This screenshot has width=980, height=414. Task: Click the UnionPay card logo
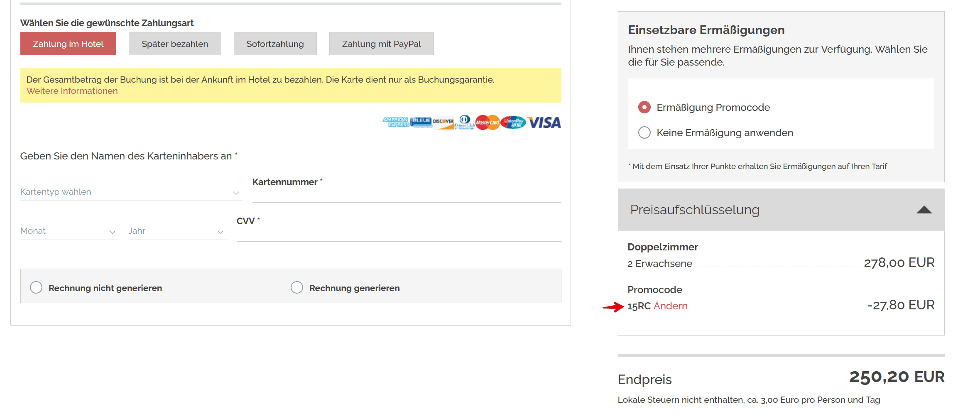[x=513, y=122]
